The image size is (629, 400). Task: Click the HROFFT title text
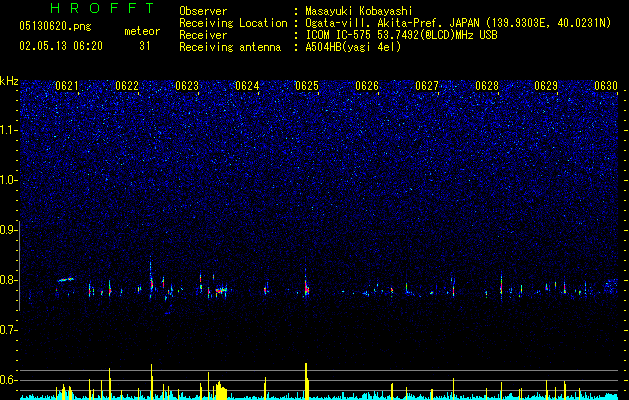[103, 8]
